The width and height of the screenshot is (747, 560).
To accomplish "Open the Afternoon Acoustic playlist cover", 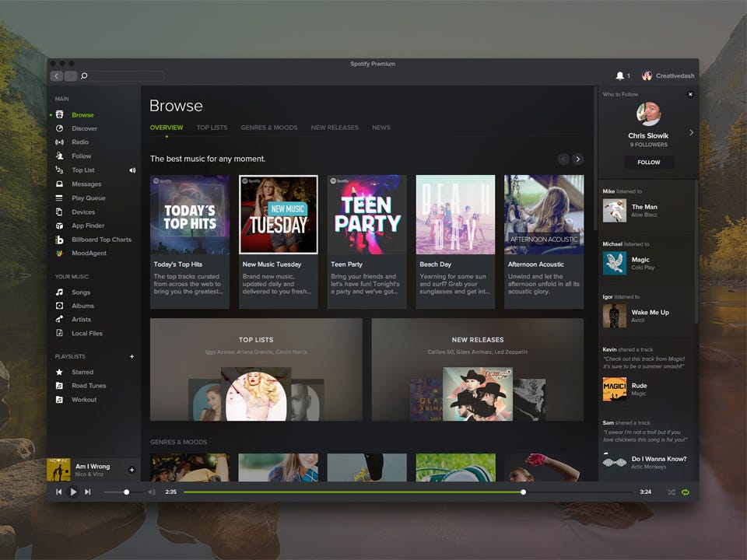I will pos(544,215).
